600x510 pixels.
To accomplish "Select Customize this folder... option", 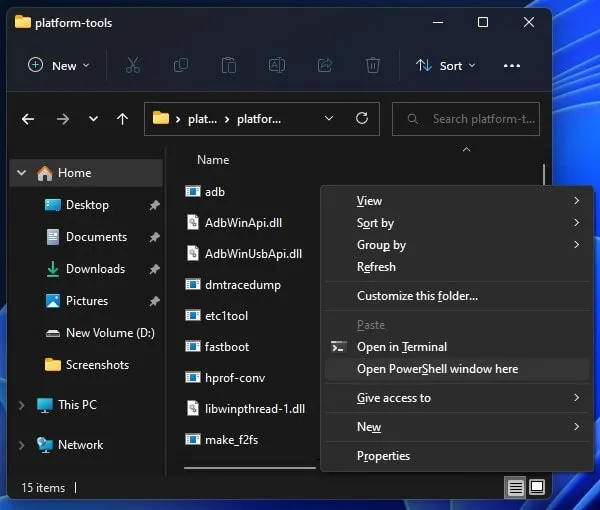I will click(x=457, y=296).
